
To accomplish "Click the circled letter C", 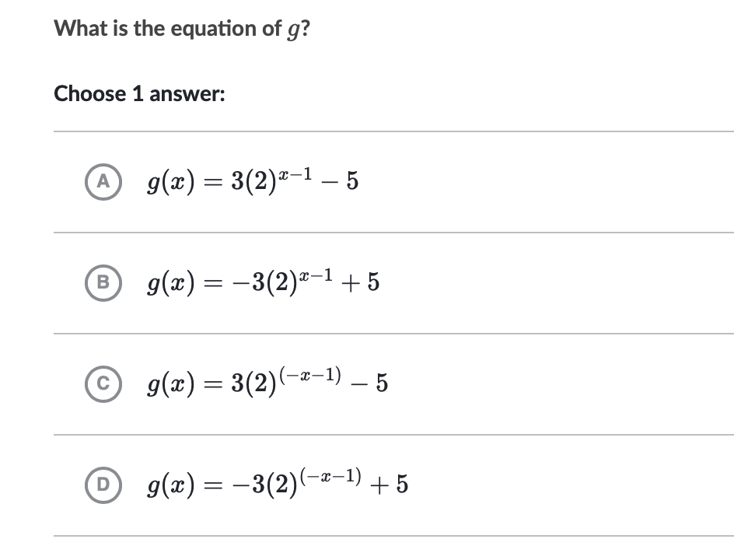I will [103, 384].
